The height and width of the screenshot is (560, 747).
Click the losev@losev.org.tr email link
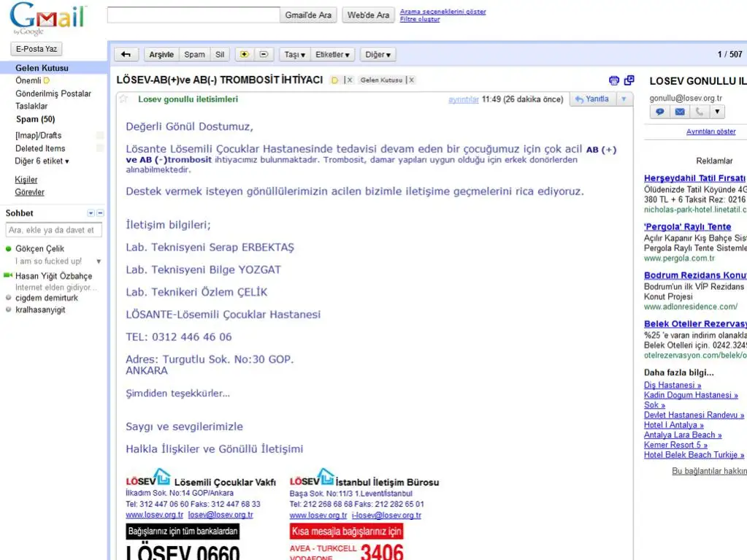point(221,515)
